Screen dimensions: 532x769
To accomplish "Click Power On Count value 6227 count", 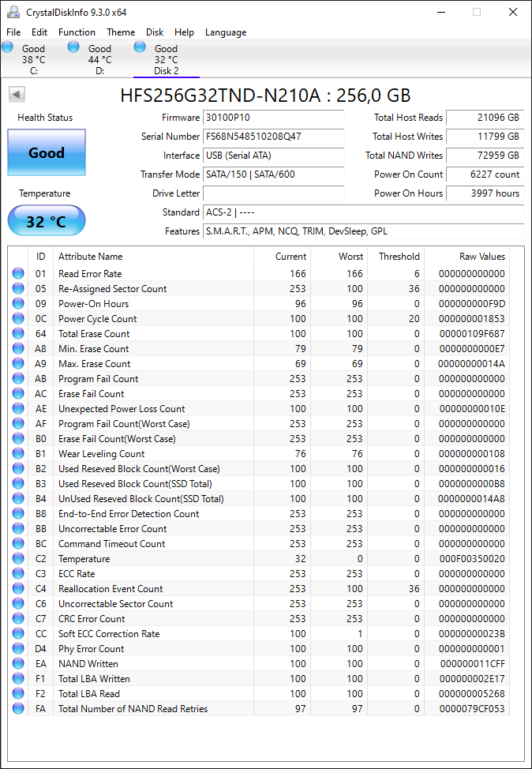I will [485, 174].
